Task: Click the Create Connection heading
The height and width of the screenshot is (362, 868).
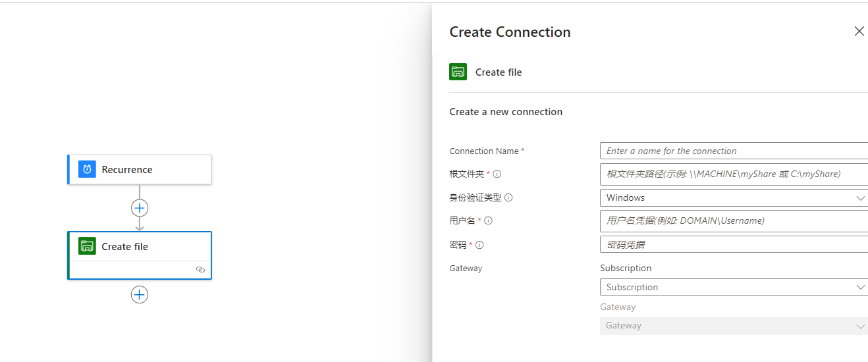Action: (x=510, y=32)
